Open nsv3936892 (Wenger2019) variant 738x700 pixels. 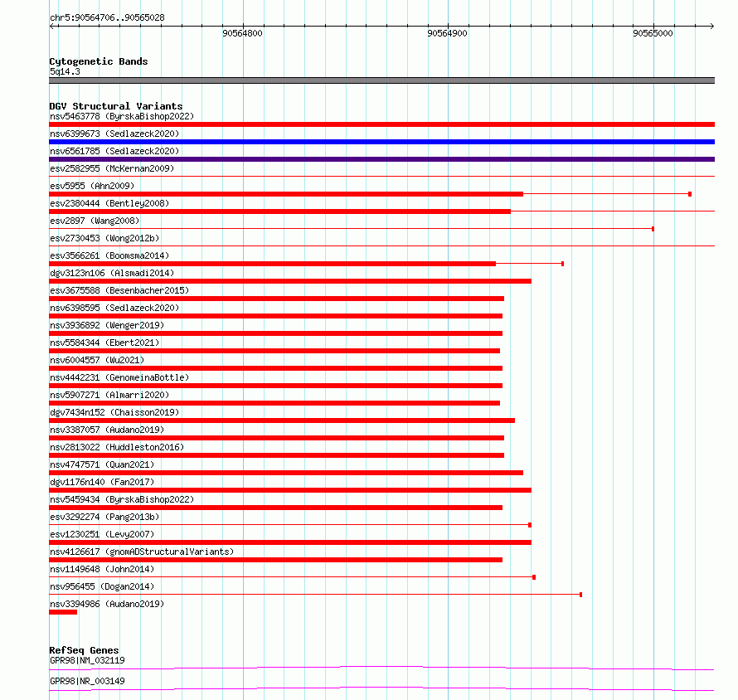point(107,325)
